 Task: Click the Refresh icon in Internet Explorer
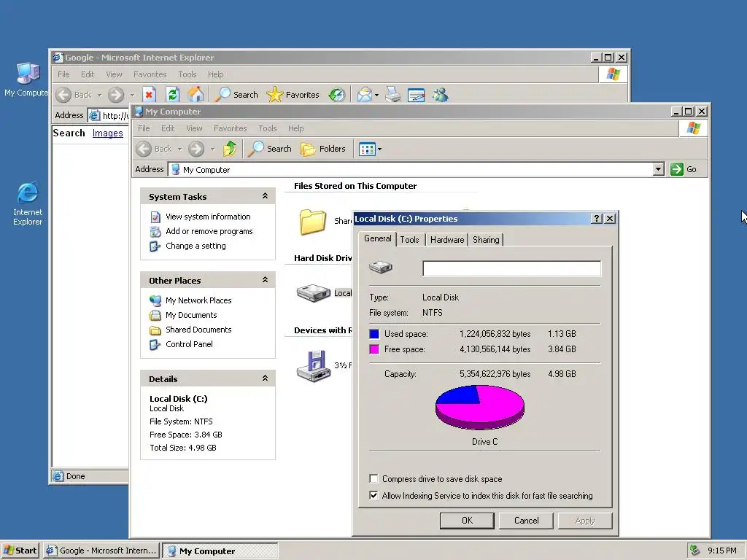(x=172, y=94)
